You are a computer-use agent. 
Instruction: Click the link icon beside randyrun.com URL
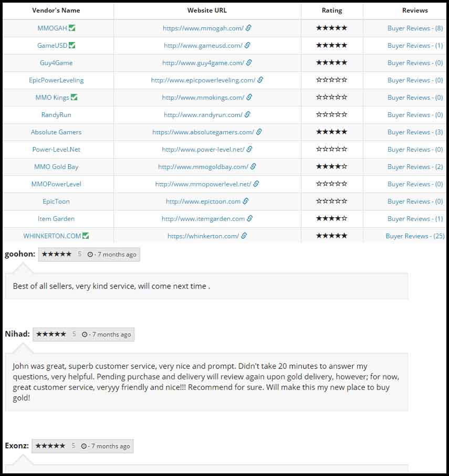pyautogui.click(x=247, y=114)
